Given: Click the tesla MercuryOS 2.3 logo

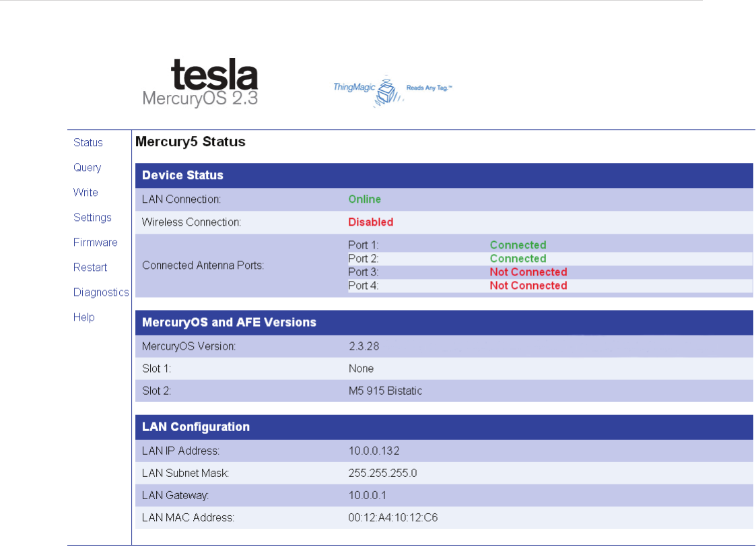Looking at the screenshot, I should pyautogui.click(x=201, y=82).
